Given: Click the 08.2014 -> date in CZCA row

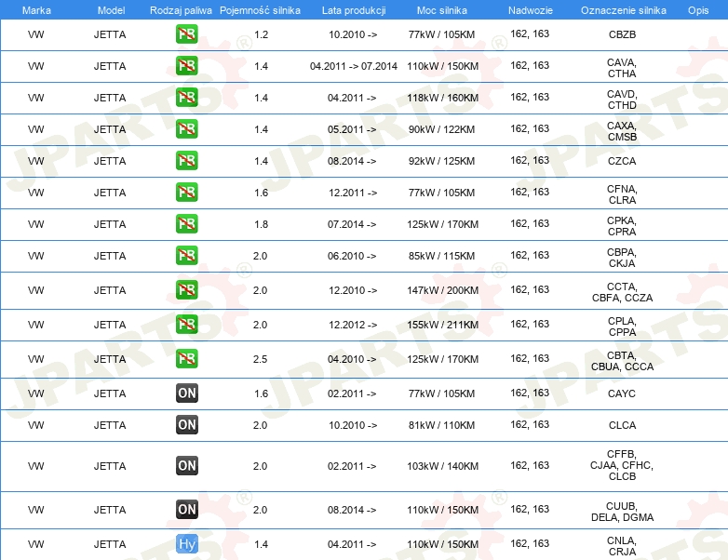Looking at the screenshot, I should click(352, 161).
